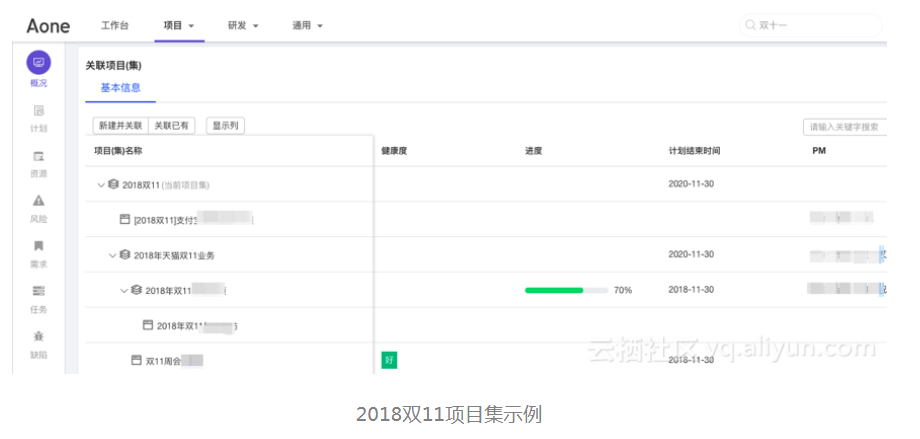The image size is (920, 439).
Task: Click the search magnifier icon
Action: (750, 25)
